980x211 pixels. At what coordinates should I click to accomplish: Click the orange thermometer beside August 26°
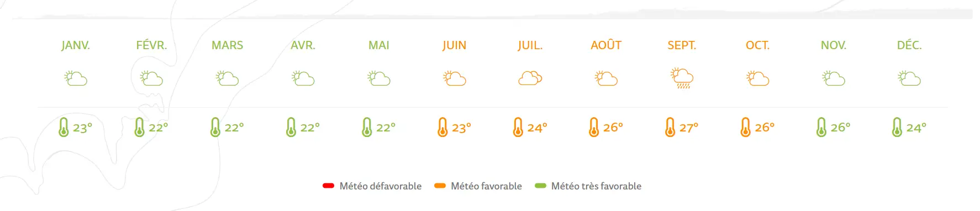[594, 127]
